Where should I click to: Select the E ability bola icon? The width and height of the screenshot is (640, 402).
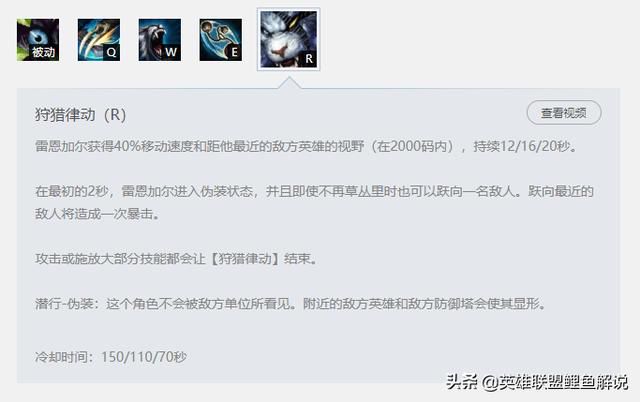tap(220, 40)
